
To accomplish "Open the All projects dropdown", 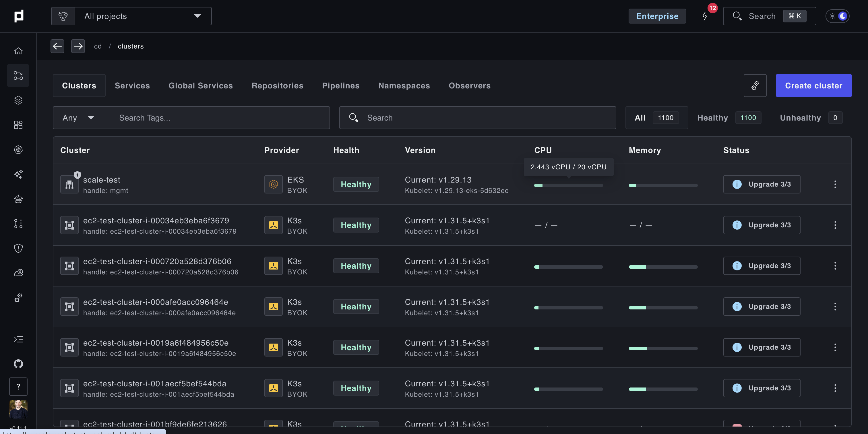I will pyautogui.click(x=143, y=16).
